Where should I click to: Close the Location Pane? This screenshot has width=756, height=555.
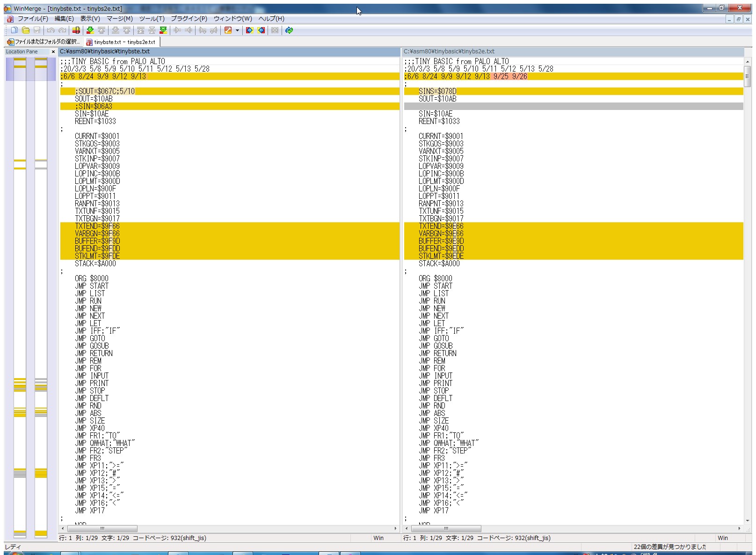pos(53,51)
